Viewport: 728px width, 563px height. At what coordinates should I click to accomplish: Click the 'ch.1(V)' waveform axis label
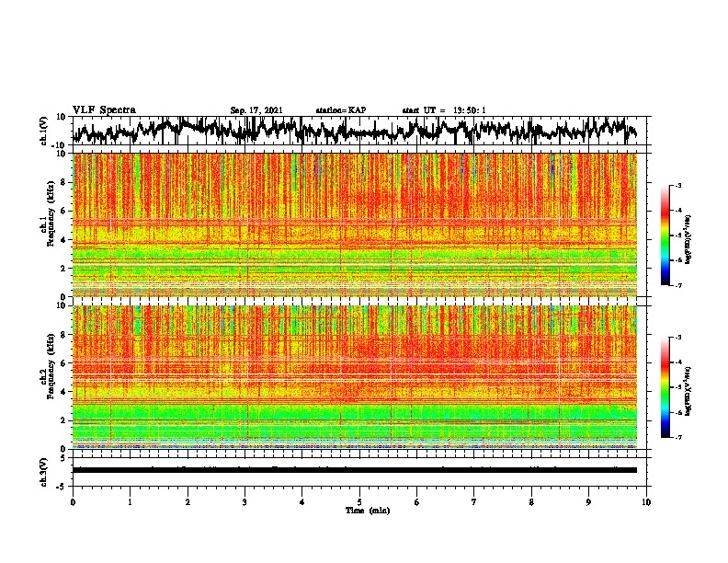[x=44, y=131]
